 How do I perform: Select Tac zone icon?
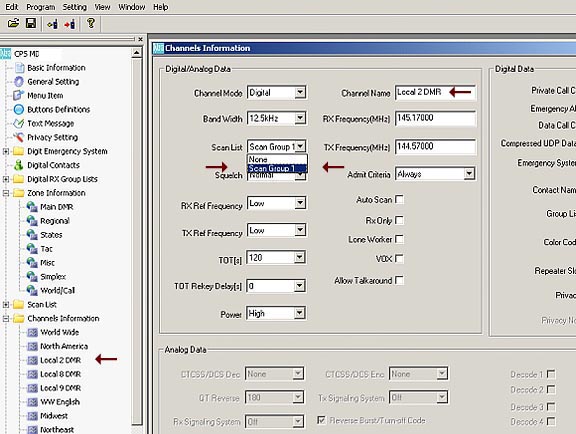click(x=32, y=249)
